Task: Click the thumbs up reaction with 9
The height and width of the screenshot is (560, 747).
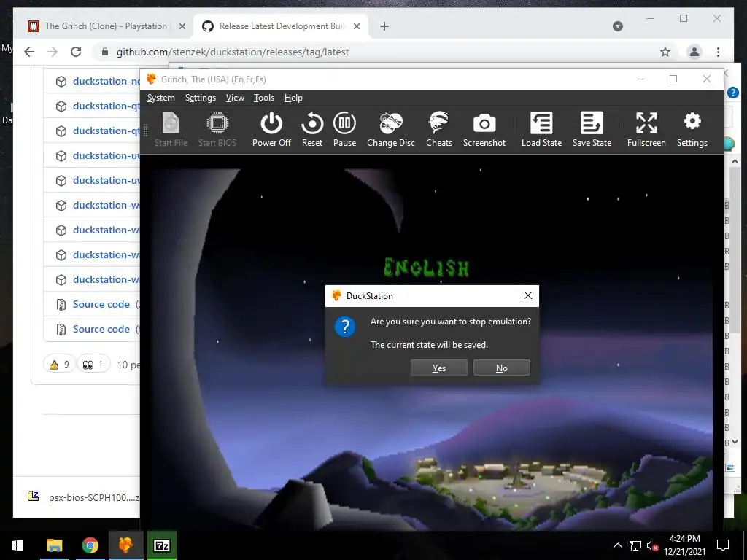Action: pyautogui.click(x=59, y=365)
